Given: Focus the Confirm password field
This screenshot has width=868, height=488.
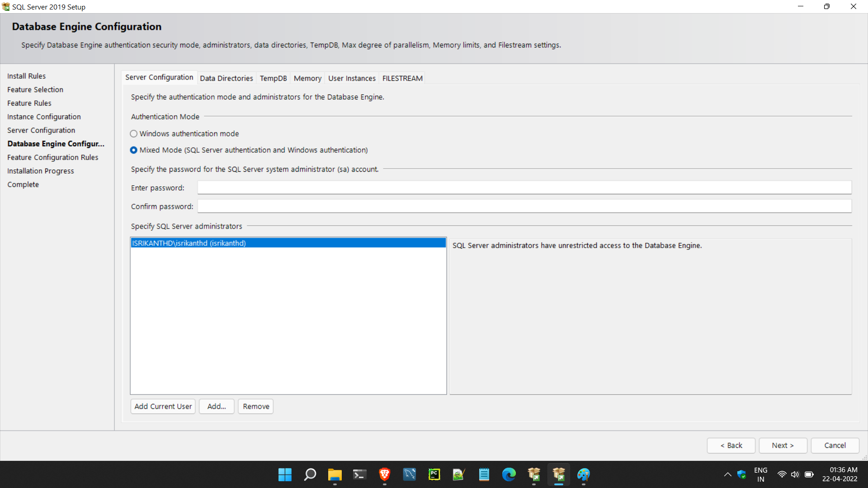Looking at the screenshot, I should tap(524, 206).
